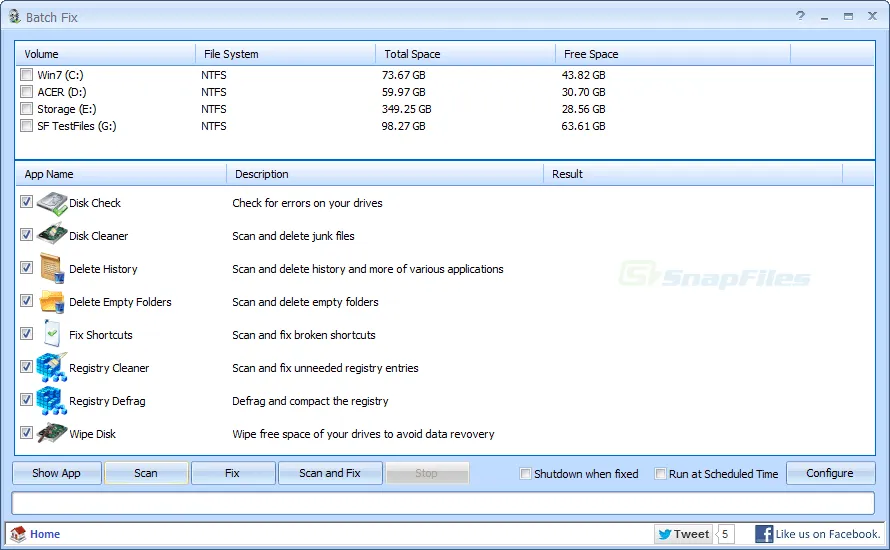Click the Description column header
Image resolution: width=890 pixels, height=550 pixels.
point(385,174)
